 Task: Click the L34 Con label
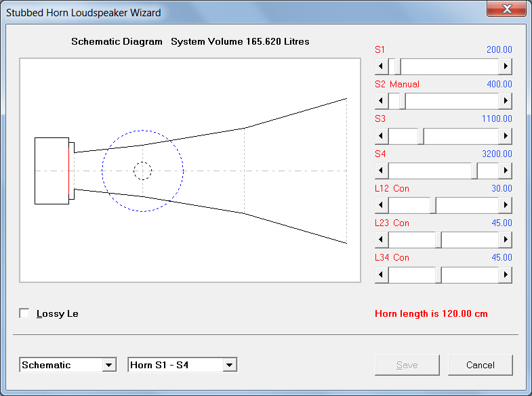click(x=392, y=257)
